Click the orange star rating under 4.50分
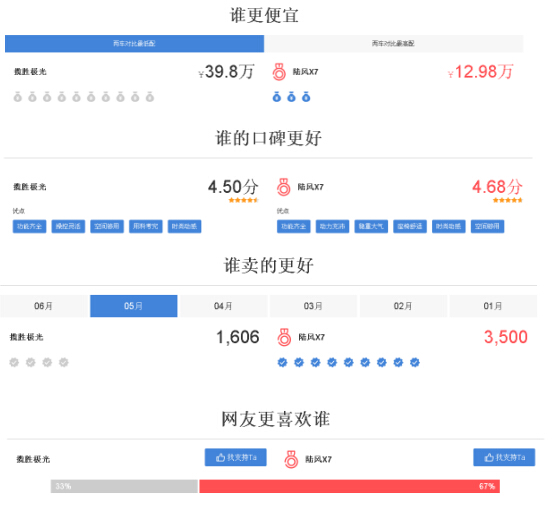Viewport: 552px width, 512px height. 244,200
